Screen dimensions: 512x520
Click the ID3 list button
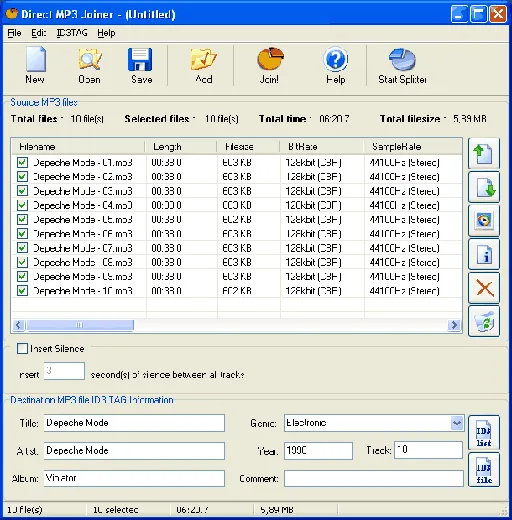[x=484, y=432]
